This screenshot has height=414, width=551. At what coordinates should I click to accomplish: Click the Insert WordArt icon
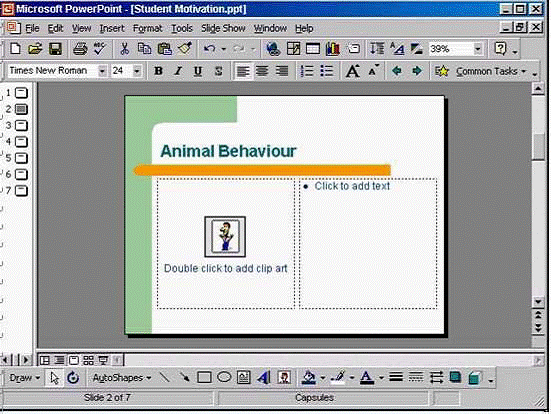tap(264, 378)
